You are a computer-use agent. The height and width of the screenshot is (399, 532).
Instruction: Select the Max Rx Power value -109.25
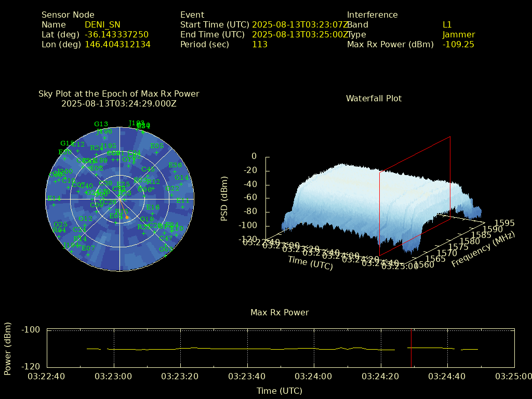(458, 44)
